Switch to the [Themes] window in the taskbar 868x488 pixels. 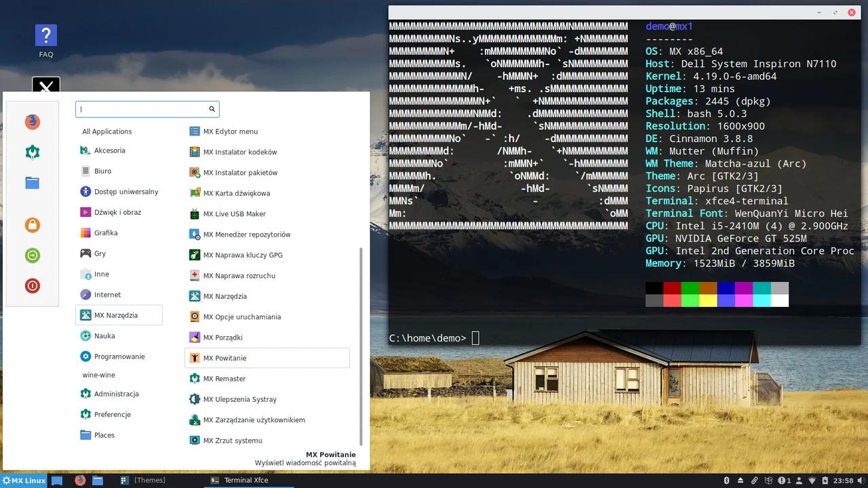tap(143, 481)
